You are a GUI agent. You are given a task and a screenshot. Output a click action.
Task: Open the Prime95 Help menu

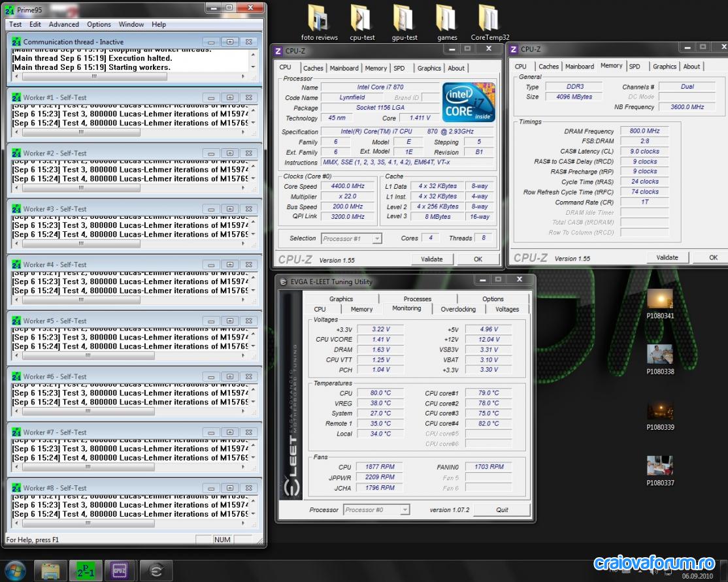159,24
